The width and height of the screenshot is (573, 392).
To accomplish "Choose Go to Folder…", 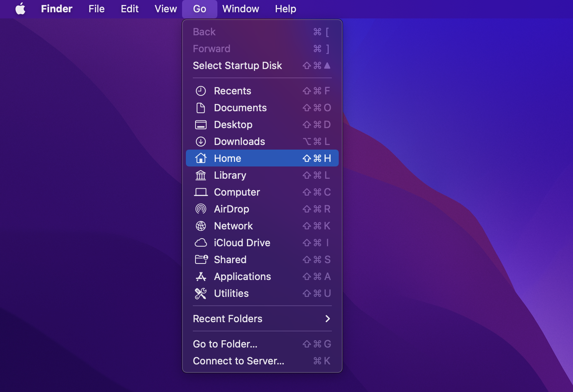I will (x=262, y=344).
